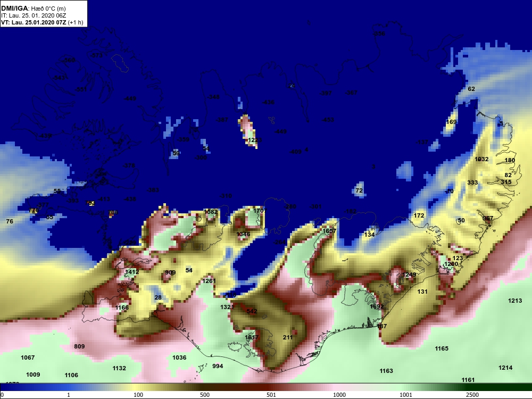
Task: Click the map value 123
Action: point(458,258)
